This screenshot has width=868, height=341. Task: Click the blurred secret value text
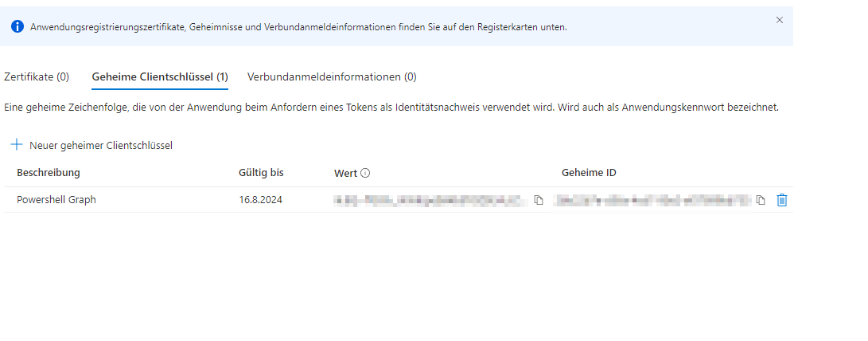tap(430, 200)
